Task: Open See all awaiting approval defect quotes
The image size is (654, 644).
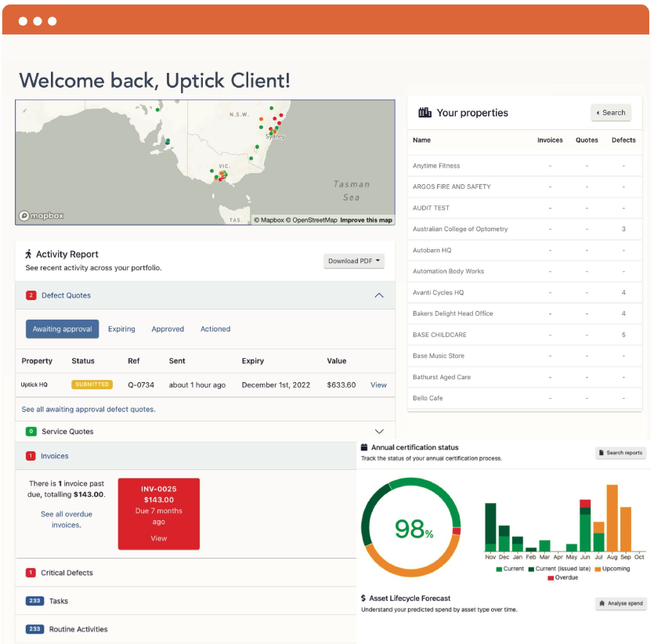Action: pos(89,409)
